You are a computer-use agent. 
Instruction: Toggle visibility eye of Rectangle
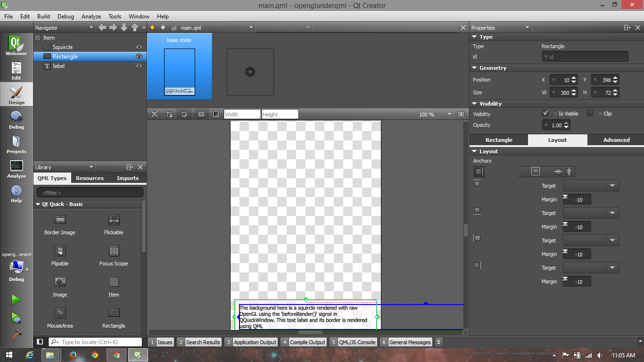pyautogui.click(x=139, y=57)
